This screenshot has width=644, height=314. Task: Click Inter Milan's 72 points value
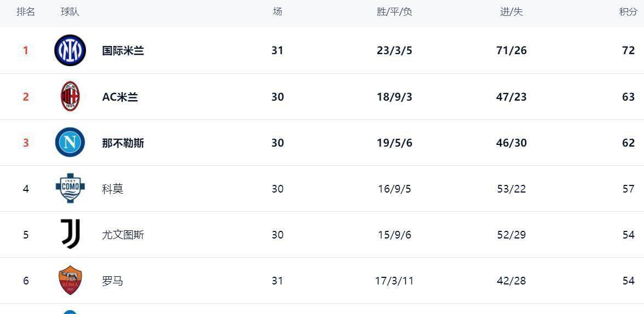(x=628, y=51)
